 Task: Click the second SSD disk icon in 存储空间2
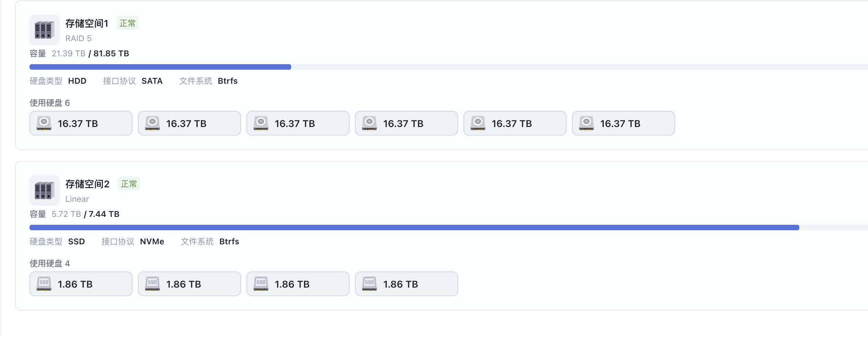pos(152,284)
